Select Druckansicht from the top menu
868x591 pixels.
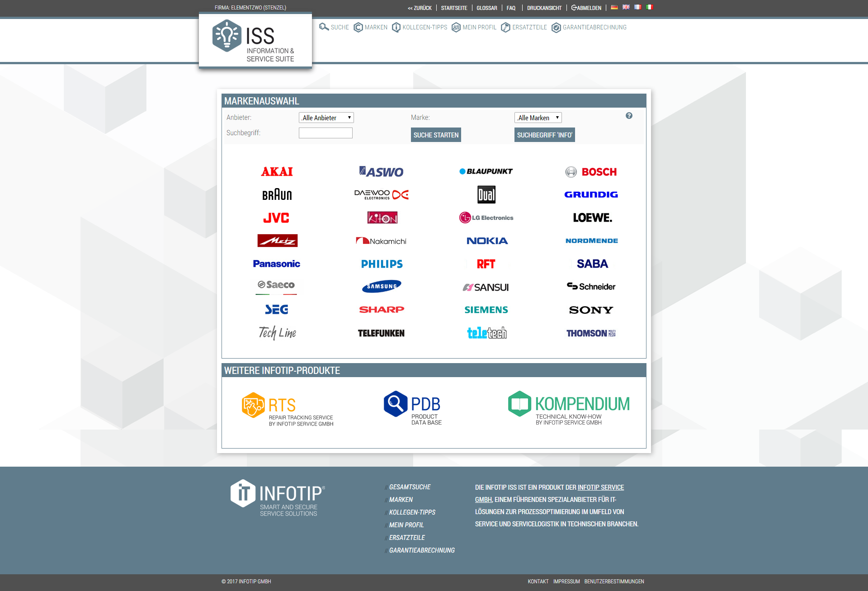click(544, 8)
